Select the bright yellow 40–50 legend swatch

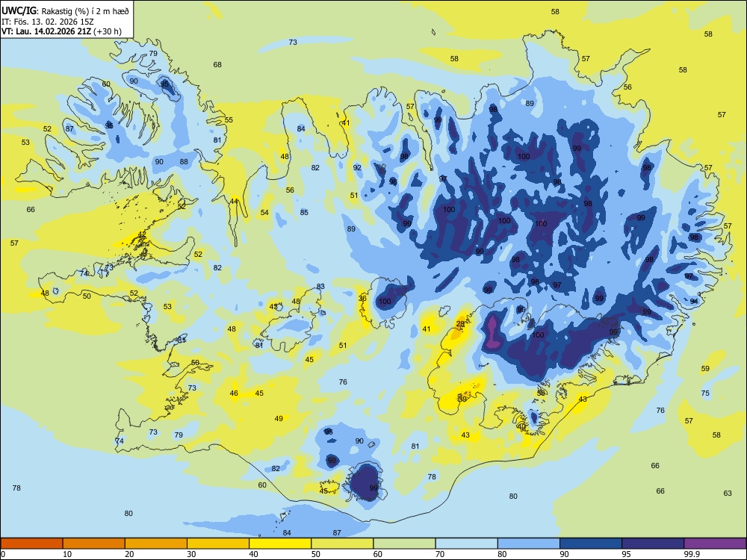(280, 544)
